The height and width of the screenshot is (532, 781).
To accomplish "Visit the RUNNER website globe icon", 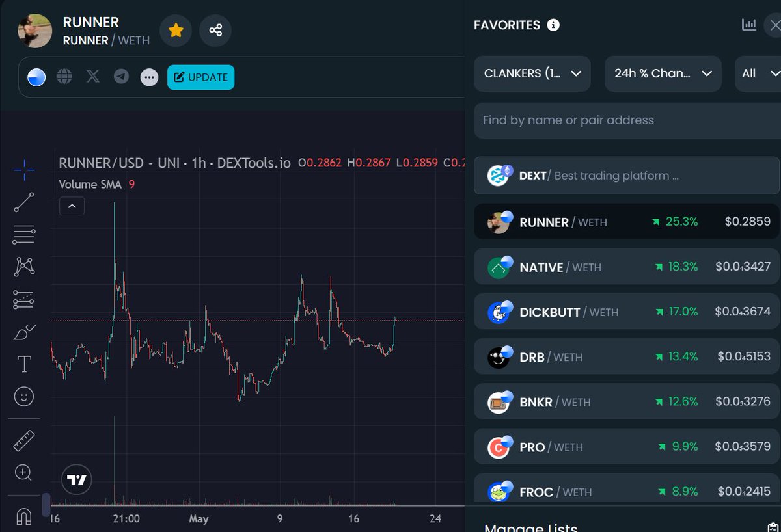I will click(x=64, y=77).
